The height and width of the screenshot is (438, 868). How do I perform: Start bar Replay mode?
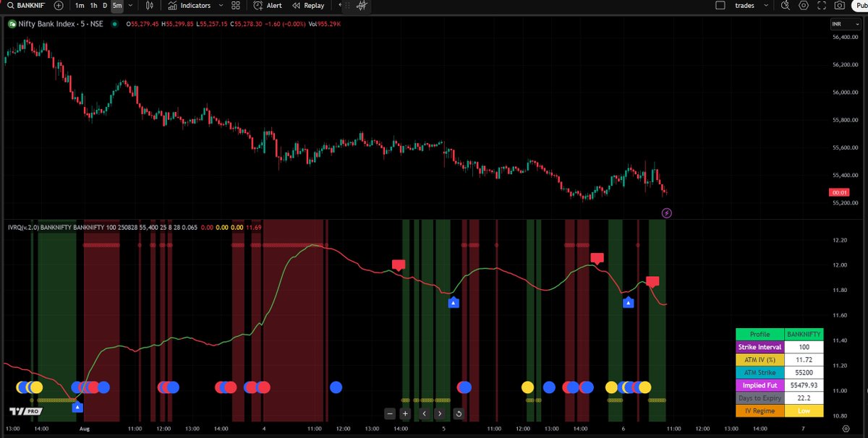307,5
